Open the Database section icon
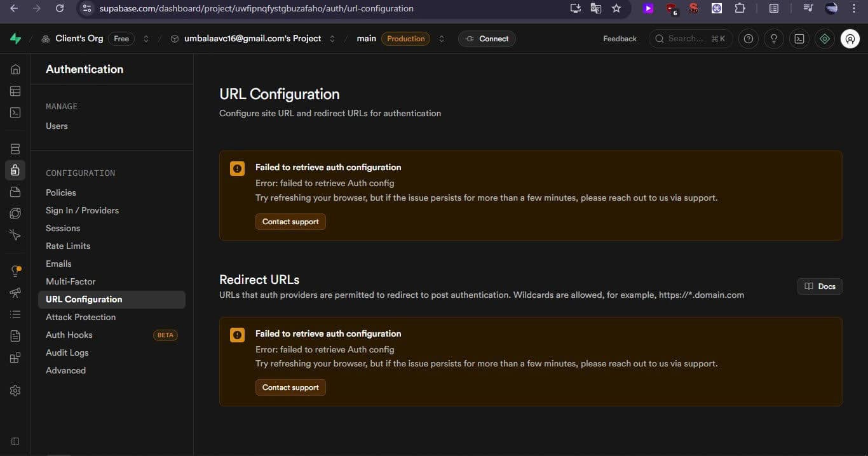The height and width of the screenshot is (456, 868). [x=15, y=149]
